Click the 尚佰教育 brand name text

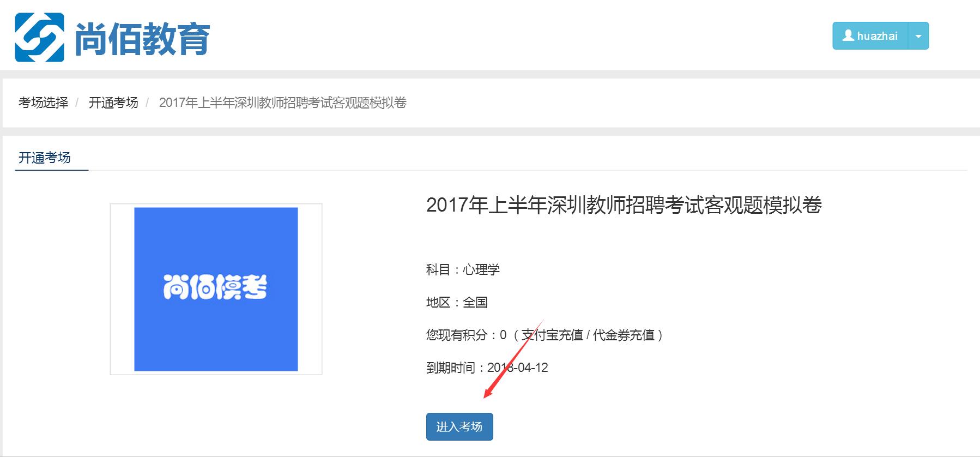pos(142,39)
